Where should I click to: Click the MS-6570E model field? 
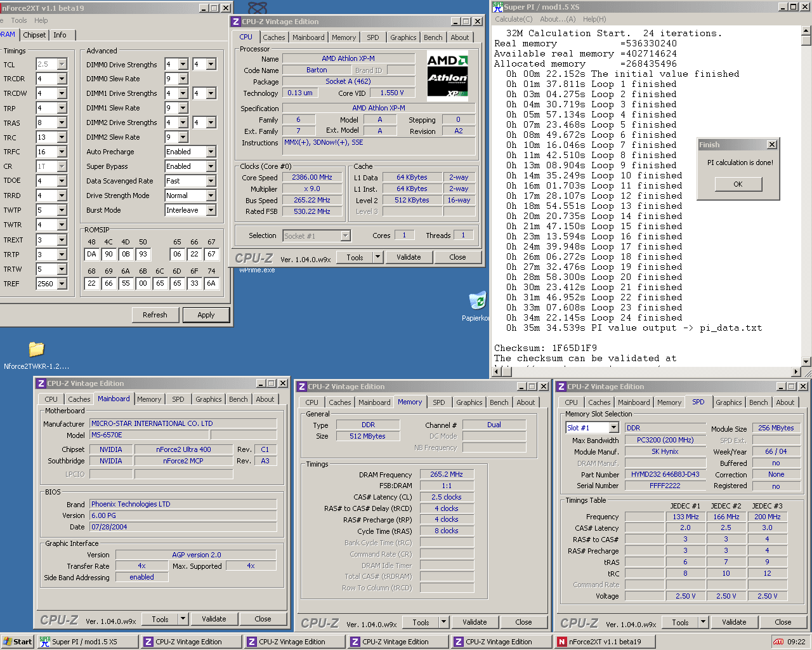pyautogui.click(x=149, y=435)
